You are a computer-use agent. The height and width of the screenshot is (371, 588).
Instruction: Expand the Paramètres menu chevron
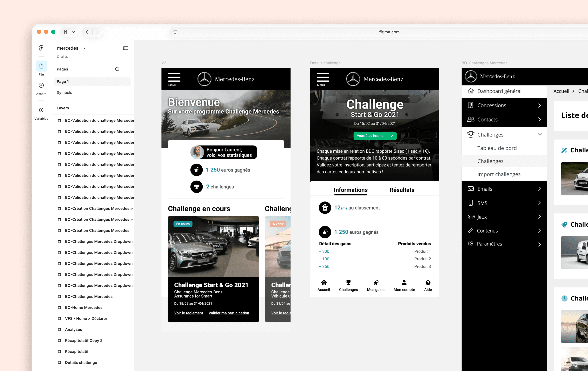click(x=540, y=244)
